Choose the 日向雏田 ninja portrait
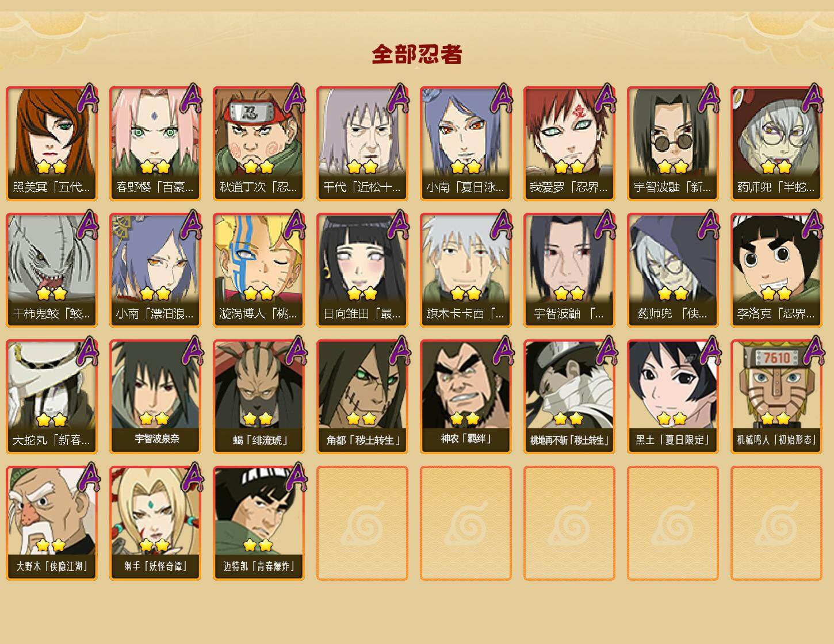Image resolution: width=834 pixels, height=644 pixels. click(362, 270)
